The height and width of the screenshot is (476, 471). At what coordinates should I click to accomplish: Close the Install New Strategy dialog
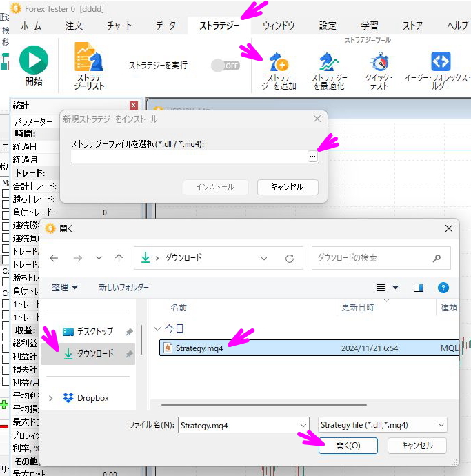point(317,119)
